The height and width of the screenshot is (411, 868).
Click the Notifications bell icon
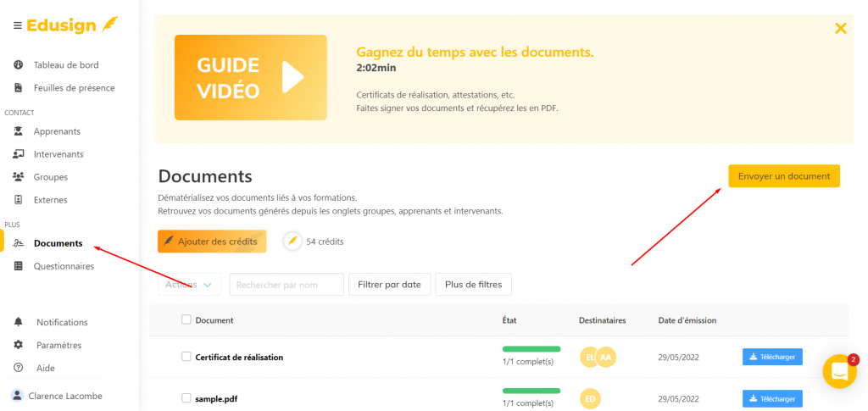click(19, 322)
